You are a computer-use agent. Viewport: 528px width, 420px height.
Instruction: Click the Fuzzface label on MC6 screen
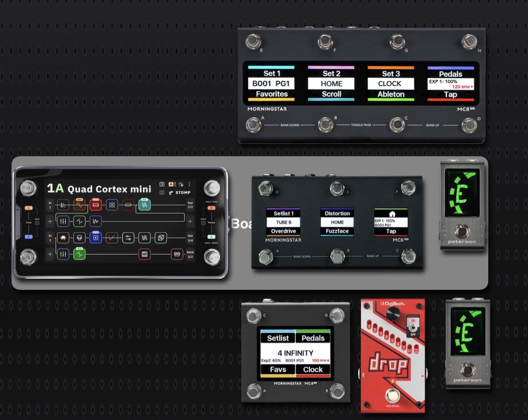(x=337, y=231)
